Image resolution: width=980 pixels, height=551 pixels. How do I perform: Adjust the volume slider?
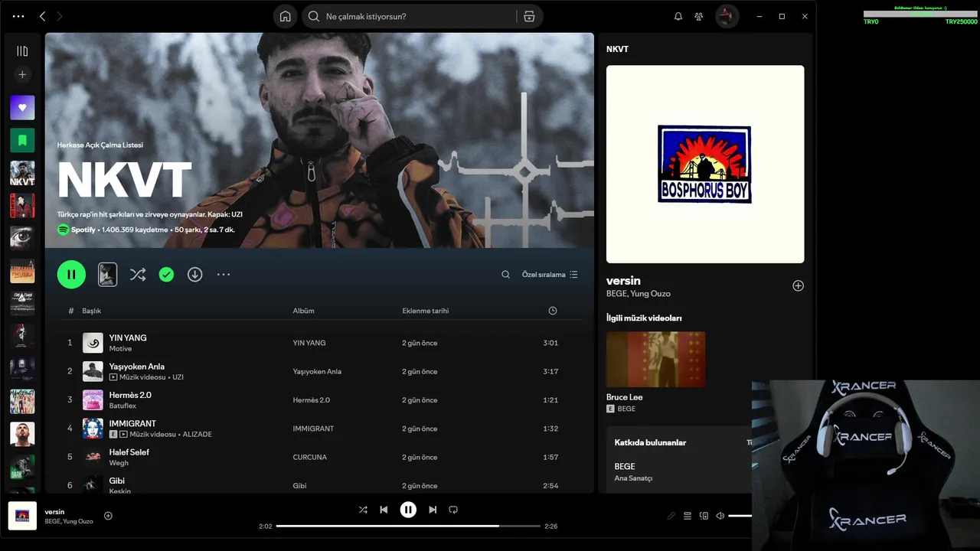point(740,516)
